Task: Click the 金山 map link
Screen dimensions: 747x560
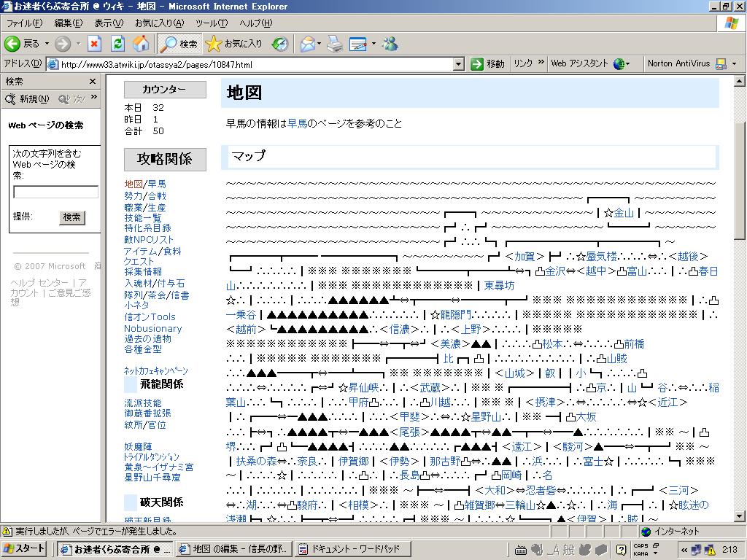Action: (624, 213)
